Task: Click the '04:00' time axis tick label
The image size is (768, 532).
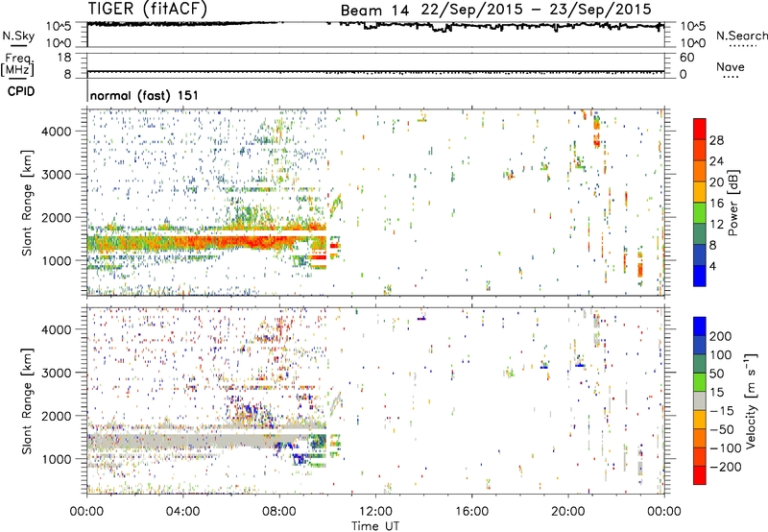Action: (182, 512)
